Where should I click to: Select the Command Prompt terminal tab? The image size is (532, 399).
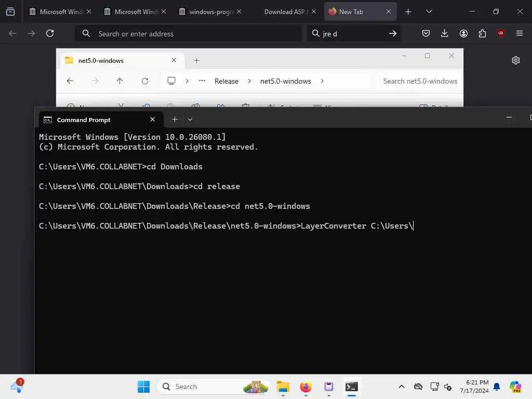101,120
